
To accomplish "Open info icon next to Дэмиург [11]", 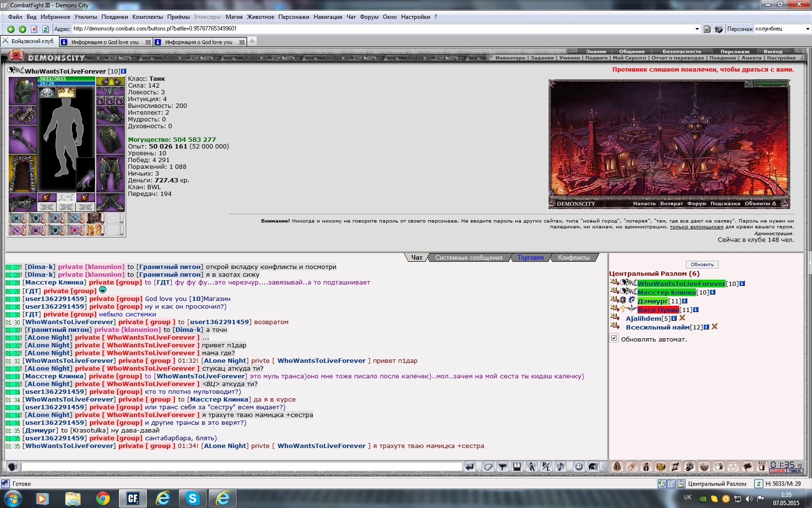I will point(684,301).
